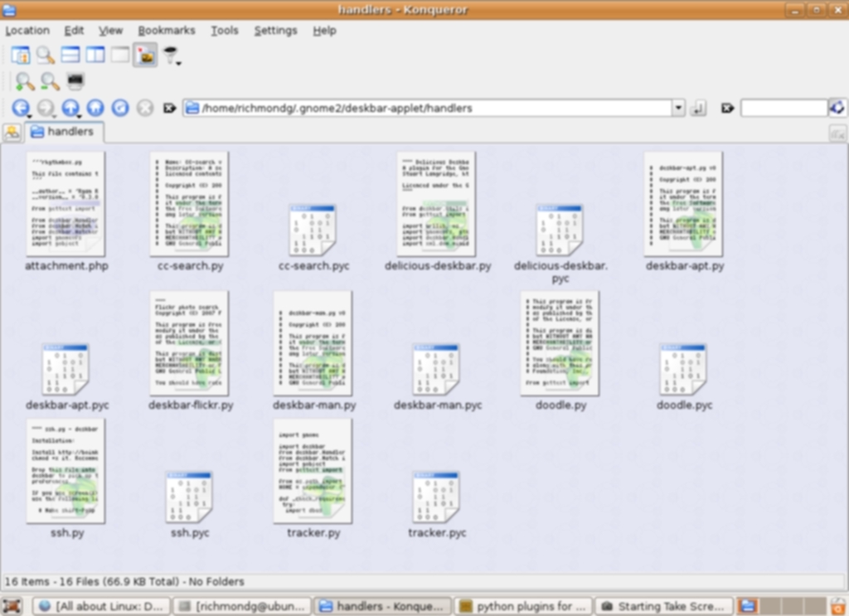
Task: Go up one directory level
Action: pos(70,108)
